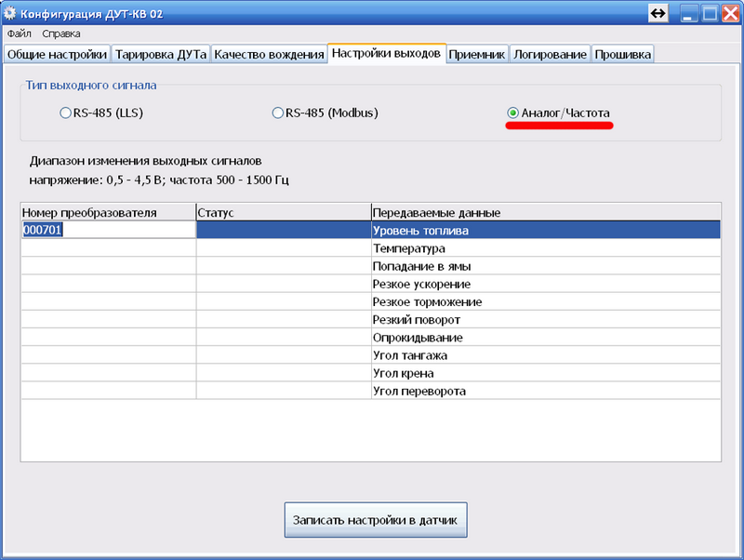Click Записать настройки в датчик button
Image resolution: width=744 pixels, height=560 pixels.
pyautogui.click(x=376, y=520)
